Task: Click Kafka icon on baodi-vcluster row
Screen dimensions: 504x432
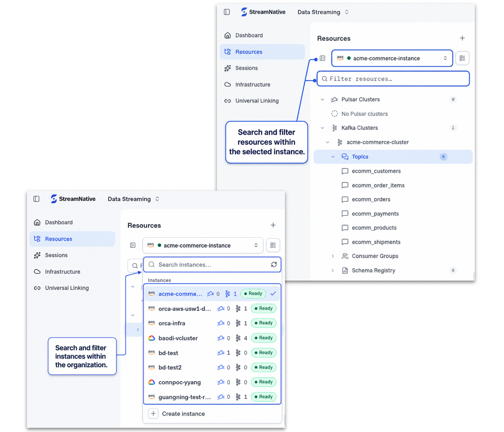Action: coord(238,338)
